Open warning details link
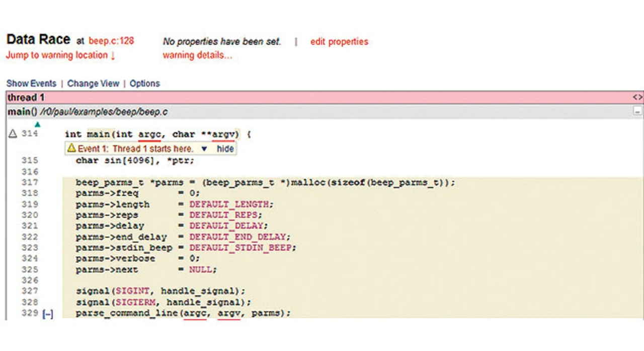Viewport: 644px width, 351px height. coord(197,55)
